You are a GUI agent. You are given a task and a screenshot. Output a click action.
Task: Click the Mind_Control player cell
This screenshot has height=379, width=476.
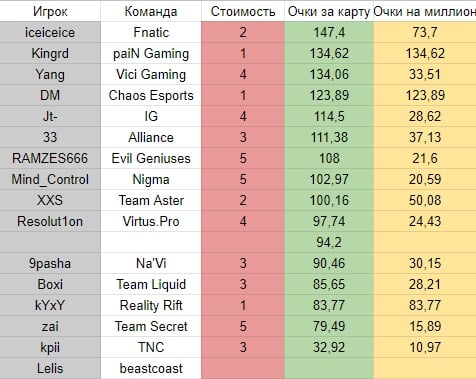[50, 179]
